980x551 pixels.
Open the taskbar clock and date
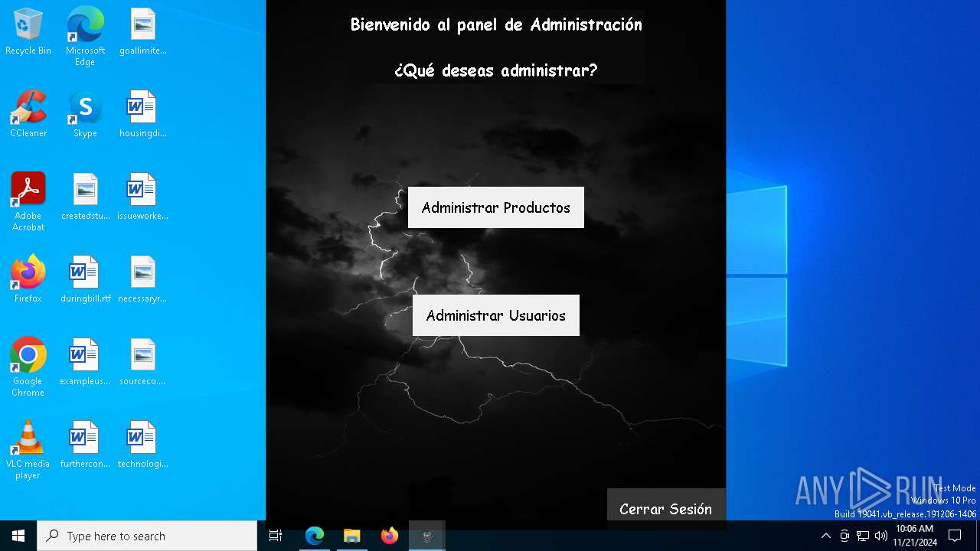click(x=915, y=536)
